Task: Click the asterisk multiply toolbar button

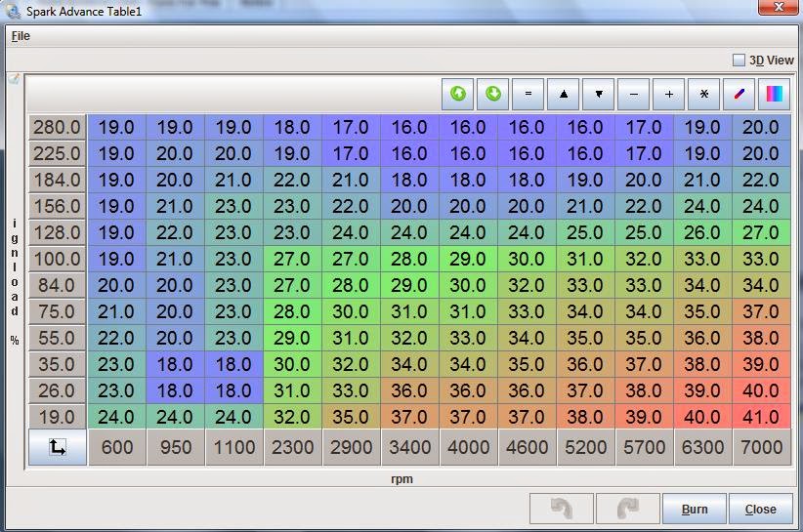Action: click(704, 95)
